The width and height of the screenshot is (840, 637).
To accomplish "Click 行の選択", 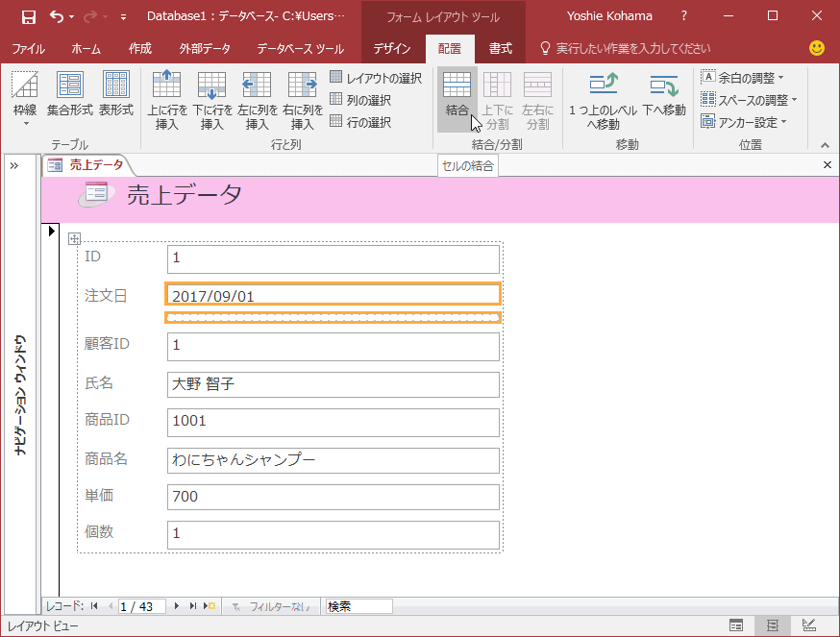I will [x=360, y=123].
